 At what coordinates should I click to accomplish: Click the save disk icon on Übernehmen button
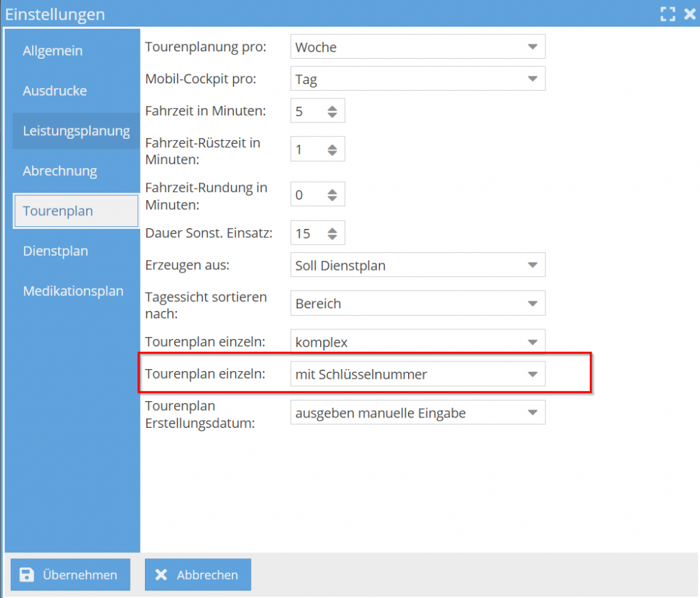point(27,575)
